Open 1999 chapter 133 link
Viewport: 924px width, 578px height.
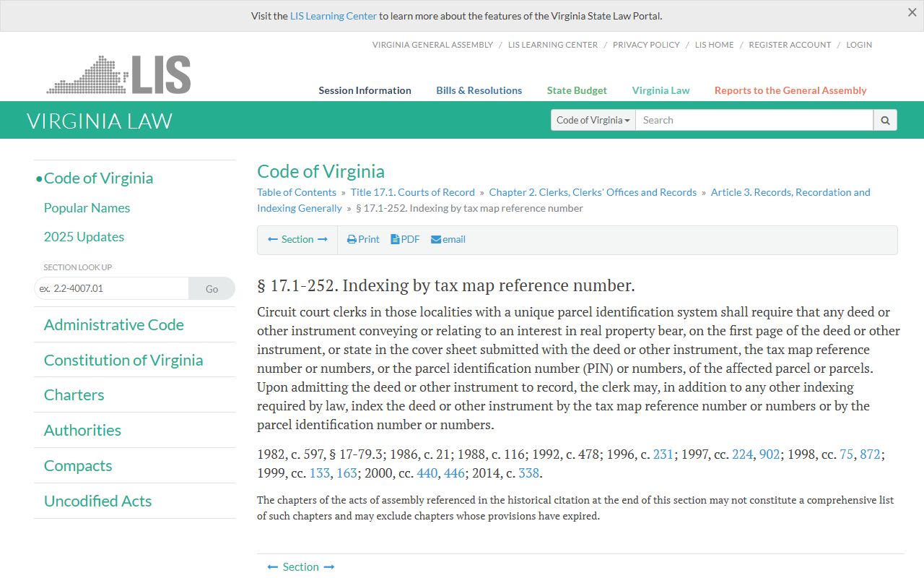pyautogui.click(x=320, y=473)
